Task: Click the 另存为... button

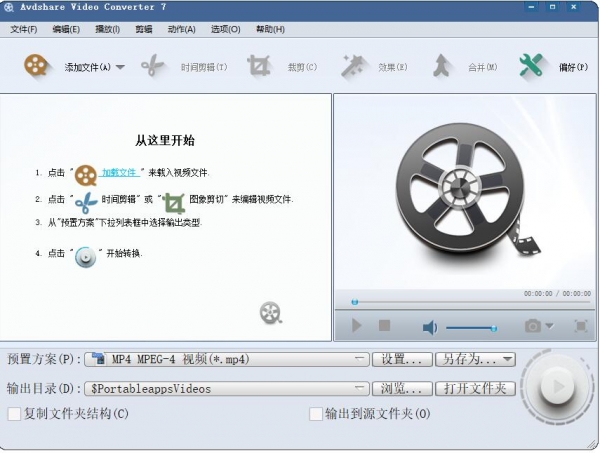Action: click(x=476, y=359)
